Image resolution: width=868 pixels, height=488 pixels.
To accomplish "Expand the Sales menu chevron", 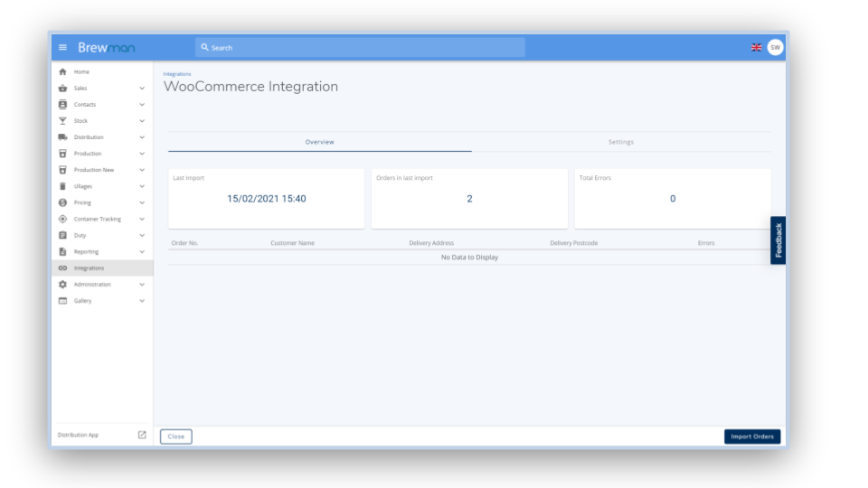I will point(142,88).
